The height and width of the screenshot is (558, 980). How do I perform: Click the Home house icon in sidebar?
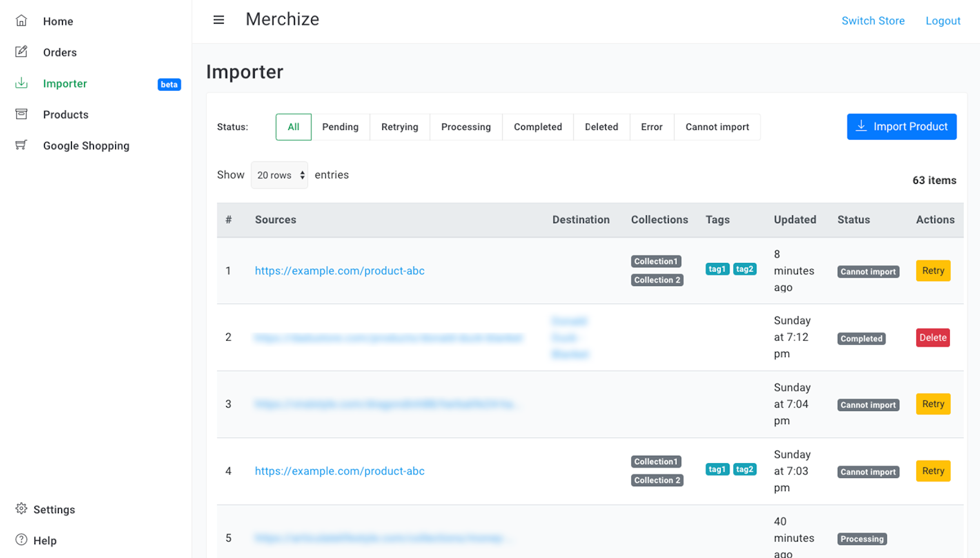21,20
